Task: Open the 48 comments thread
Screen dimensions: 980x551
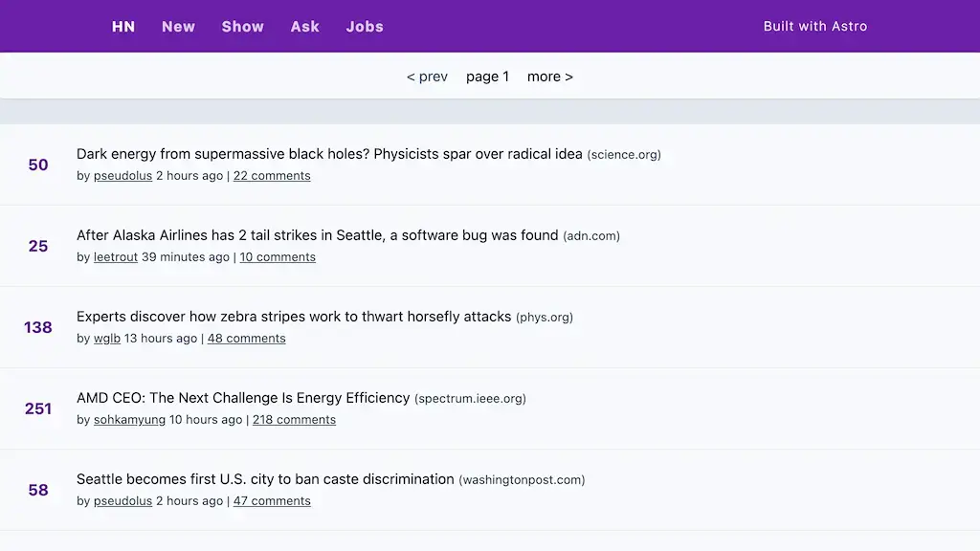Action: pyautogui.click(x=246, y=339)
